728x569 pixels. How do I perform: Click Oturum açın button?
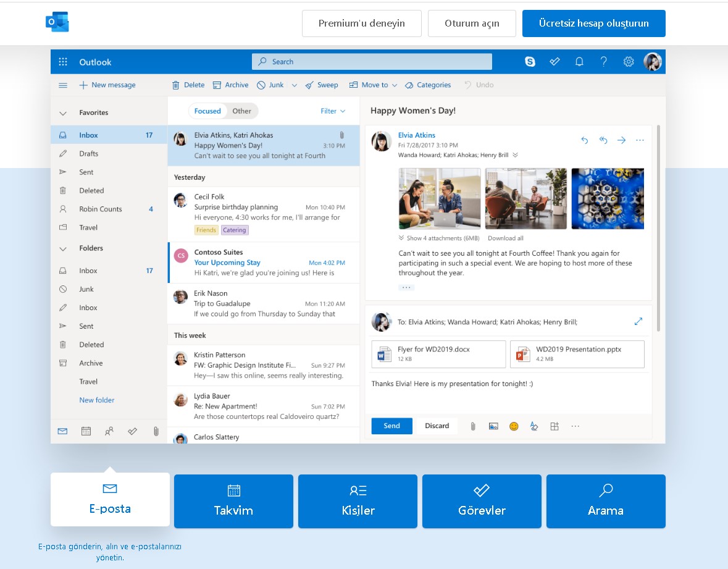coord(472,23)
